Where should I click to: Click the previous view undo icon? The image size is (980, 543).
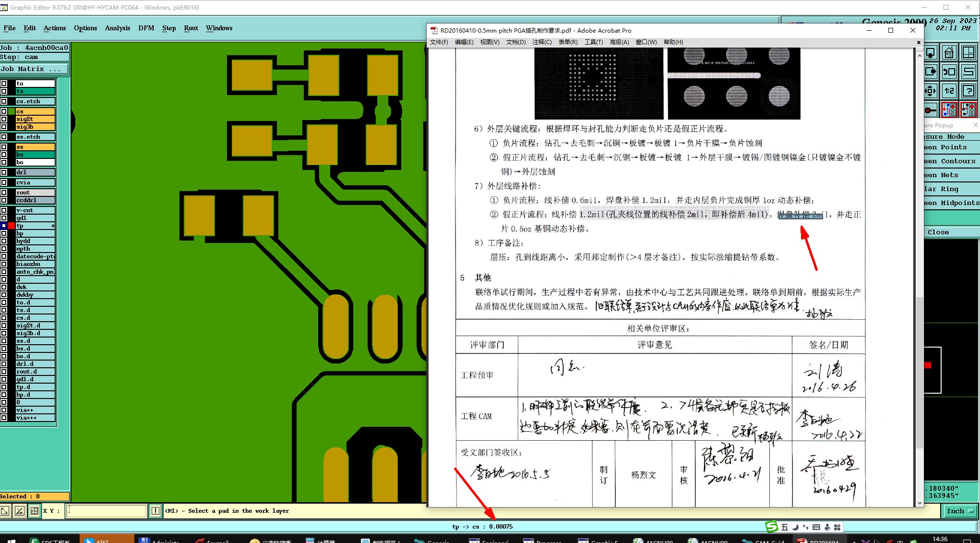click(x=949, y=72)
